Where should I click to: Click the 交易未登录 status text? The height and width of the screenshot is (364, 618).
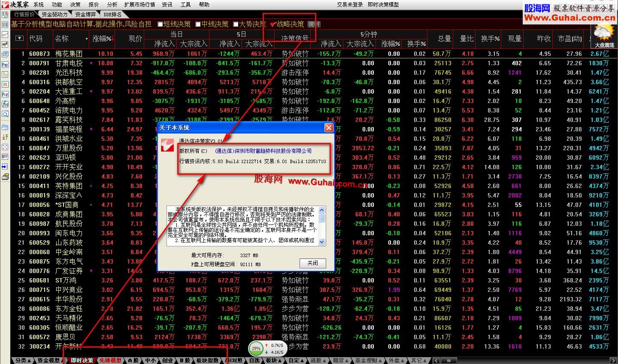350,5
